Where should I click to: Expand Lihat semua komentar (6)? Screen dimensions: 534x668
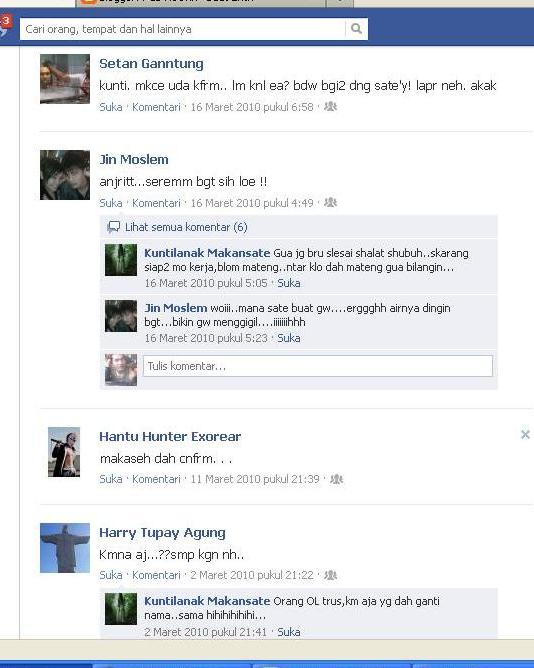[x=186, y=227]
